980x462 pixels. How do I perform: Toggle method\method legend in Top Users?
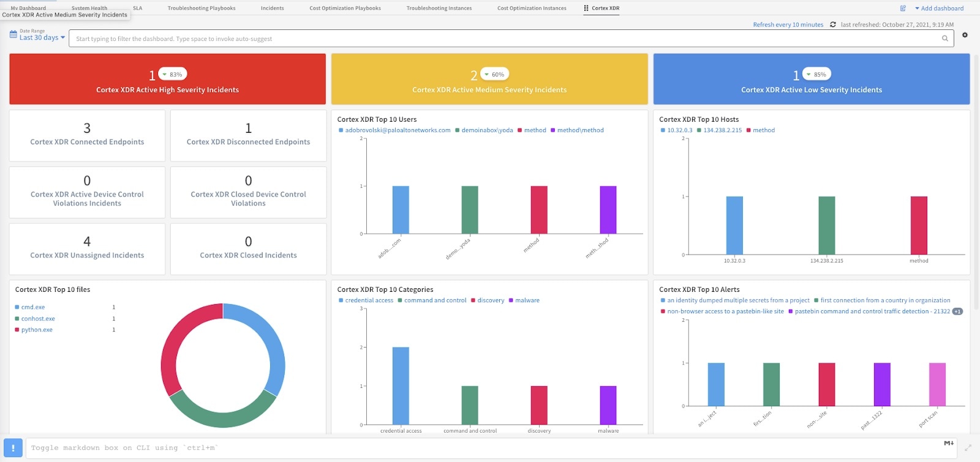pyautogui.click(x=577, y=130)
